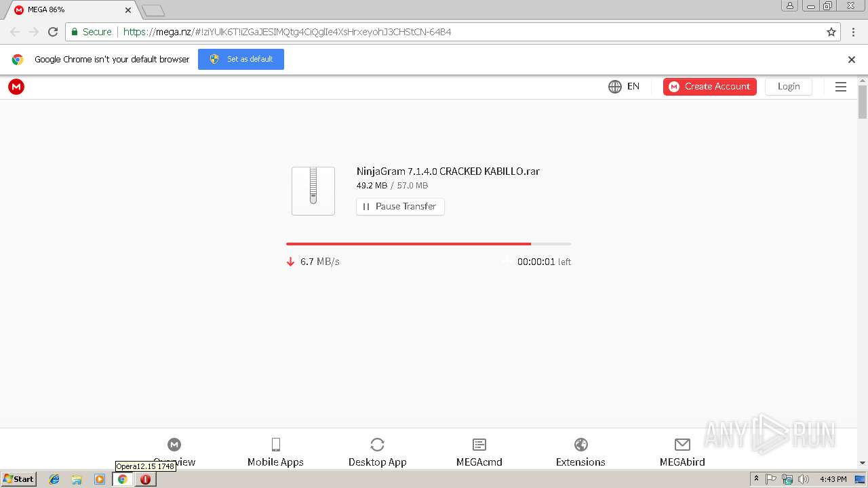Switch to Chrome in taskbar
This screenshot has width=868, height=488.
click(x=123, y=479)
